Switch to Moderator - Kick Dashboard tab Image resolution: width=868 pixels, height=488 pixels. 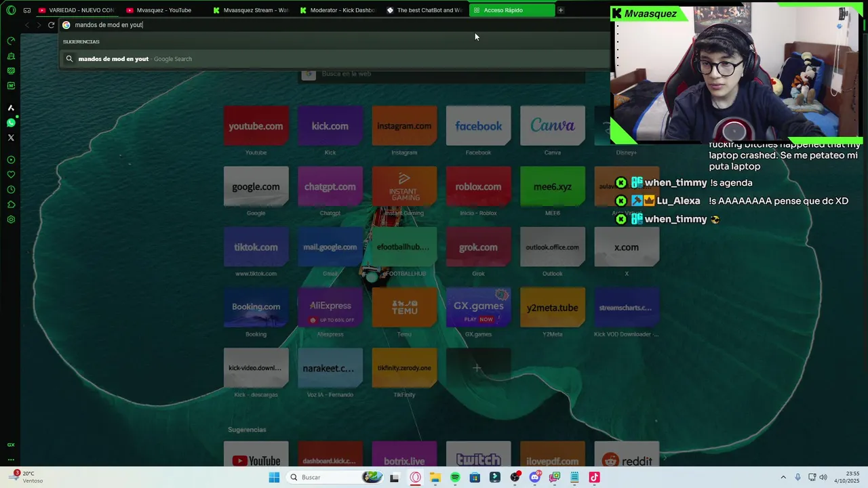[x=337, y=10]
